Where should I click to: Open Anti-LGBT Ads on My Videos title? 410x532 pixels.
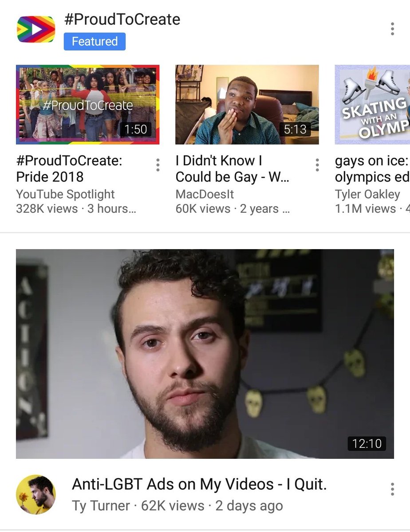click(199, 485)
